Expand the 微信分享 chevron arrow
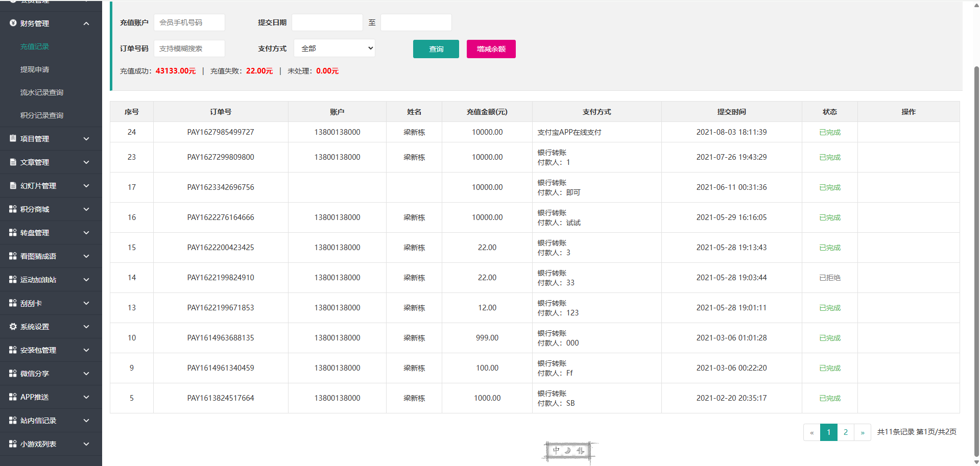 (86, 374)
